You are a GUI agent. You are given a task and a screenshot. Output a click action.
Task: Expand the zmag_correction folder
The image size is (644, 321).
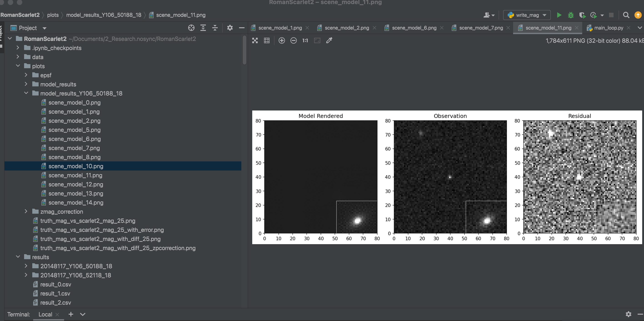pos(26,211)
